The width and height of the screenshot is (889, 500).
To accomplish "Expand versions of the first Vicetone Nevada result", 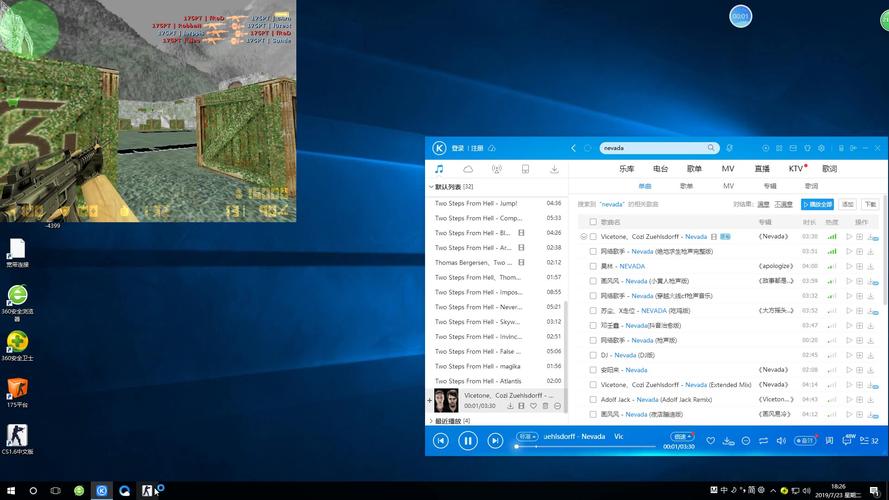I will 583,236.
